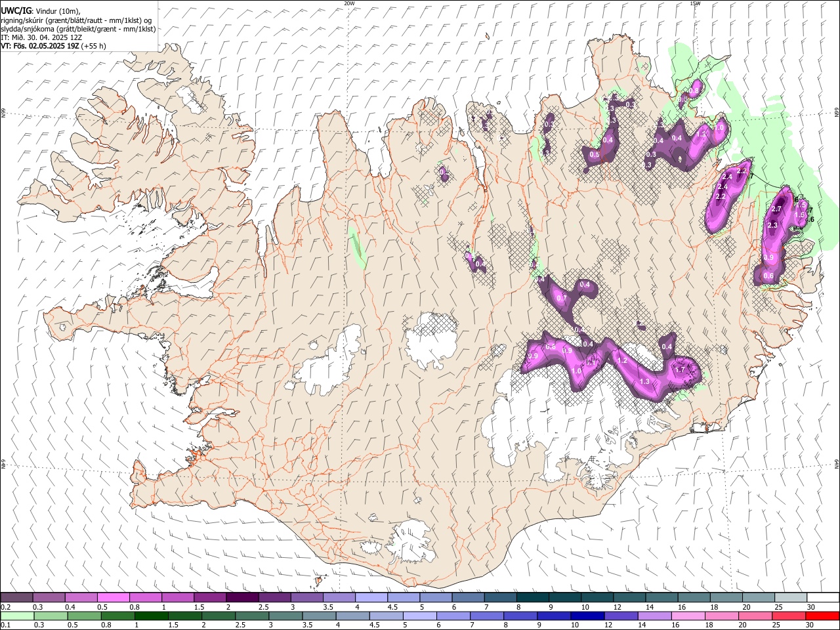This screenshot has height=630, width=840.
Task: Select the light lavender 4–4.5 upper legend swatch
Action: click(x=371, y=597)
